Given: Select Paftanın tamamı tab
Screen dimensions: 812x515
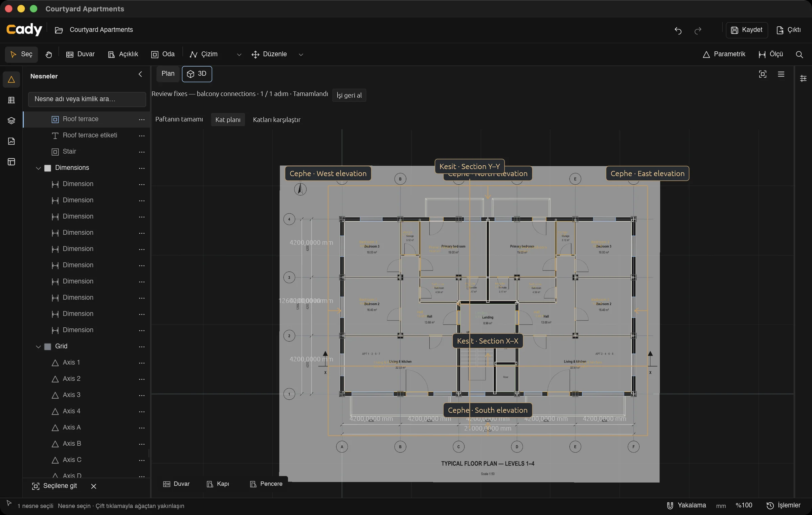Looking at the screenshot, I should pyautogui.click(x=179, y=120).
